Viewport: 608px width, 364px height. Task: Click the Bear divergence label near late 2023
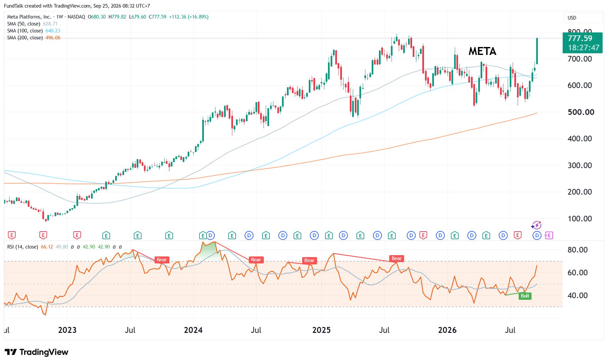[x=162, y=260]
